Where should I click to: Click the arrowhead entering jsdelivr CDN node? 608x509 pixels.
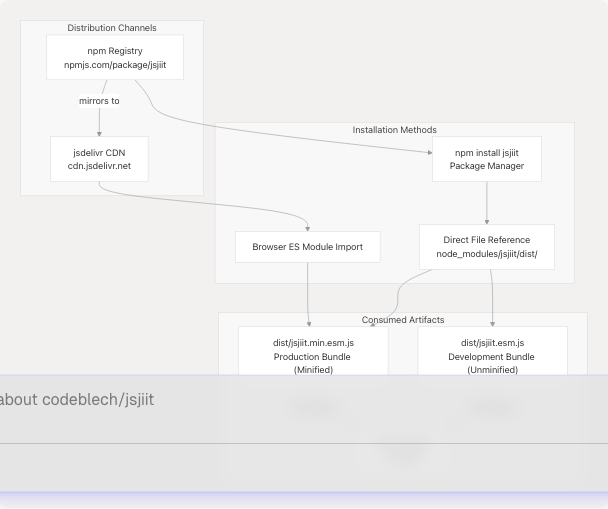pyautogui.click(x=99, y=133)
